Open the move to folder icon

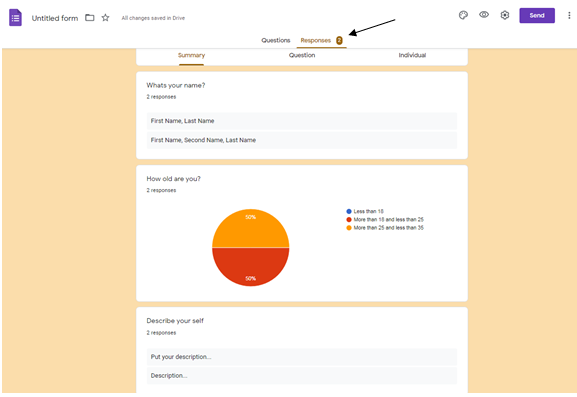click(90, 18)
